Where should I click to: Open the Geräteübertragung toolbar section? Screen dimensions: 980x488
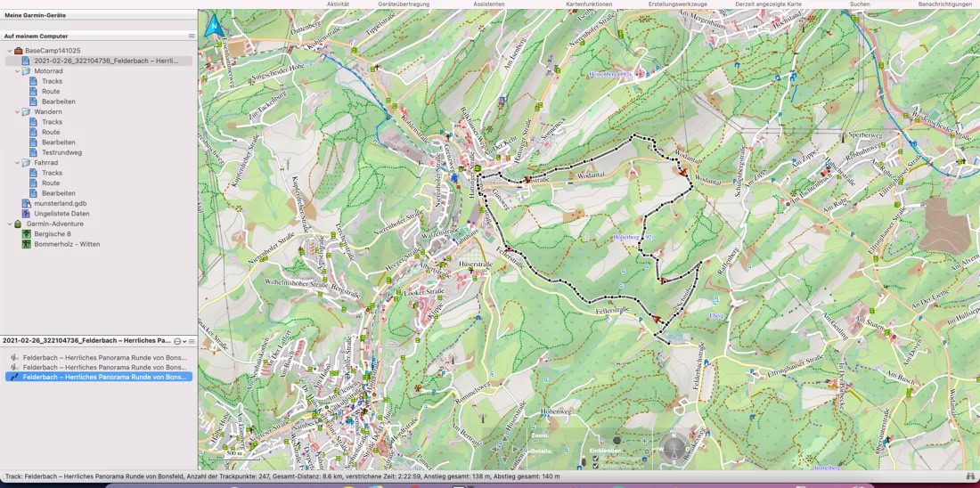[404, 4]
